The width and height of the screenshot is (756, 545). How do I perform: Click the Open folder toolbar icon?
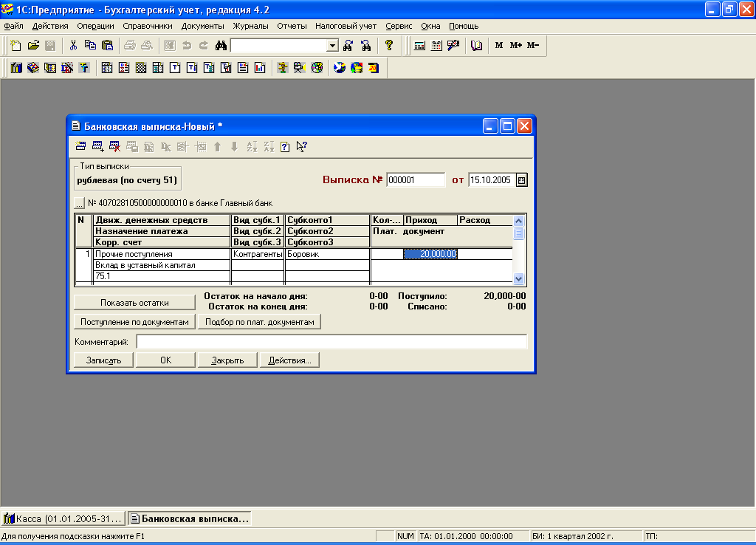point(32,45)
